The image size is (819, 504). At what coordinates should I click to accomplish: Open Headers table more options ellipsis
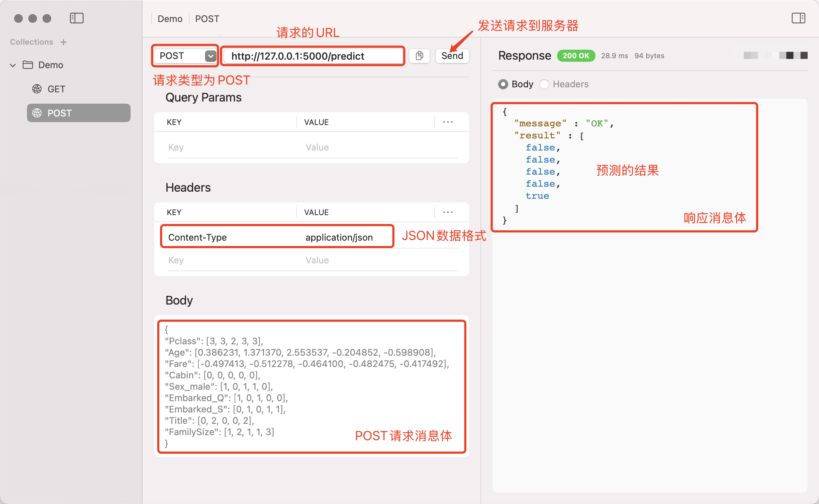click(x=448, y=212)
